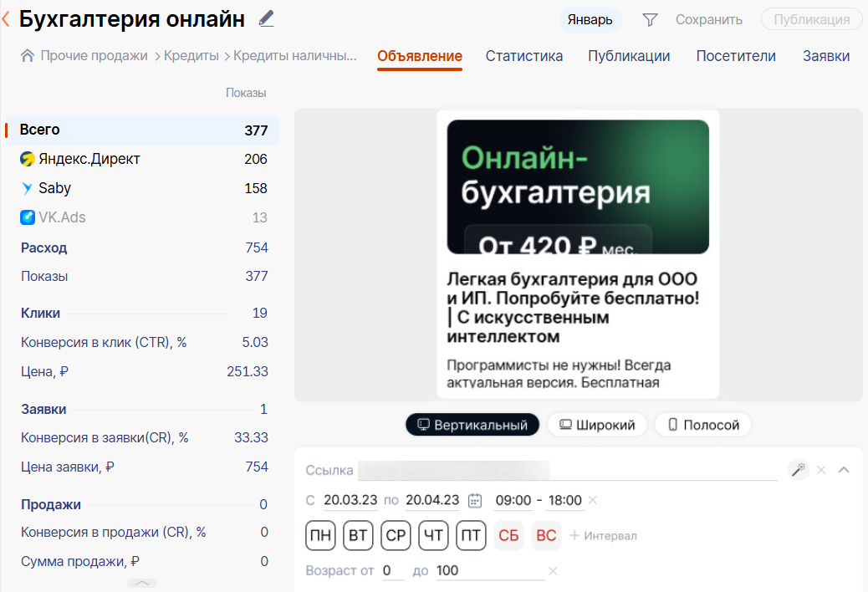Click Сохранить
868x592 pixels.
click(708, 19)
